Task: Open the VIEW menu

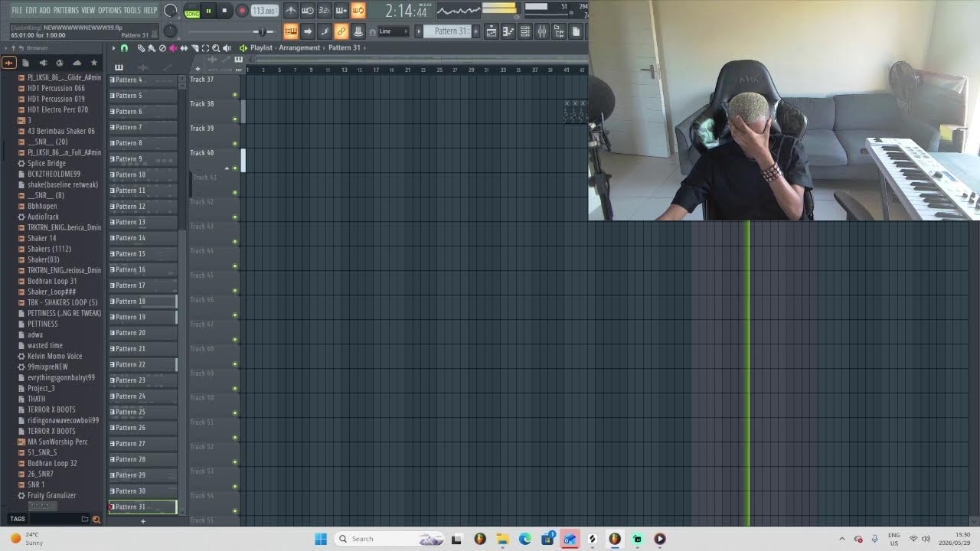Action: click(x=88, y=11)
